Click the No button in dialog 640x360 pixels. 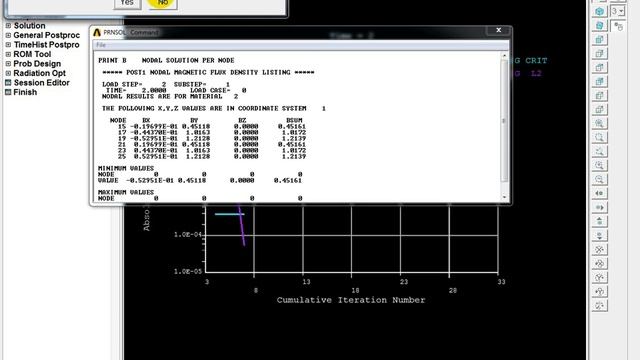tap(162, 3)
